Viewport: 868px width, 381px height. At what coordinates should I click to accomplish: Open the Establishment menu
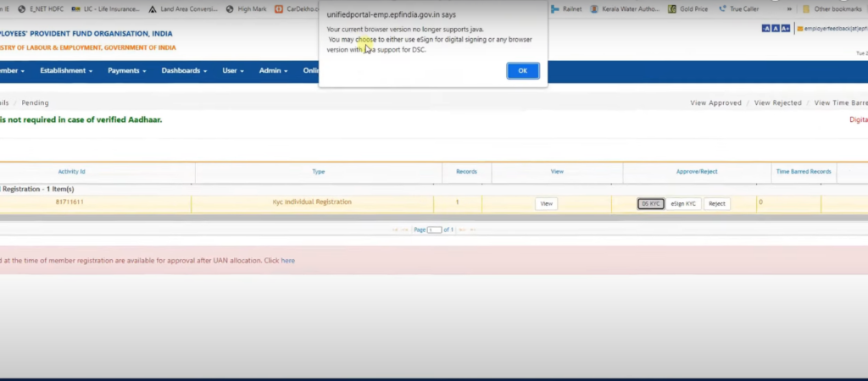[66, 71]
